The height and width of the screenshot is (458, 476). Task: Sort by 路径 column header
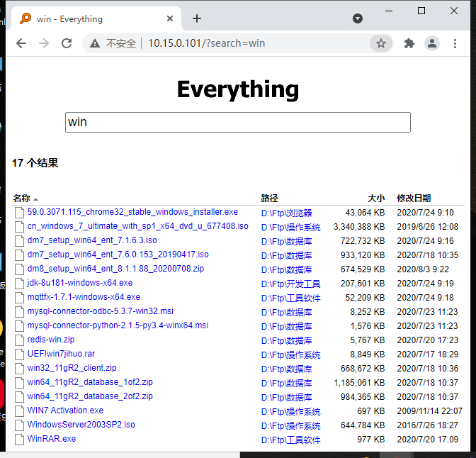click(269, 199)
